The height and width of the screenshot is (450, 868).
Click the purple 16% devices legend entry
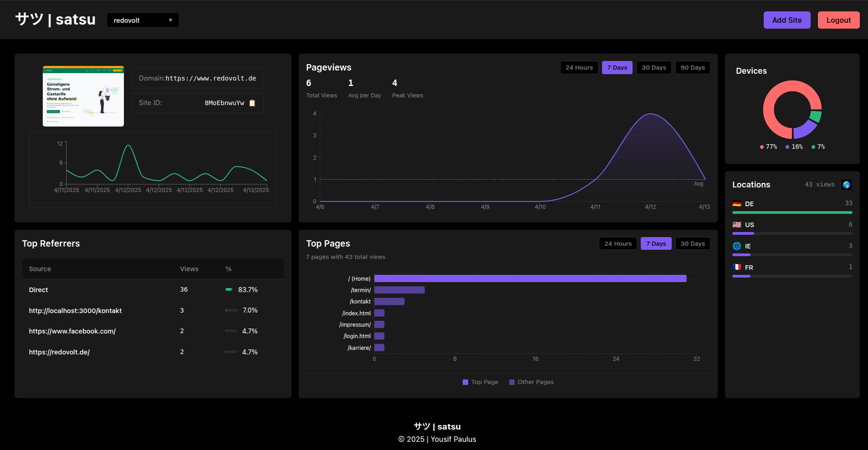(794, 147)
